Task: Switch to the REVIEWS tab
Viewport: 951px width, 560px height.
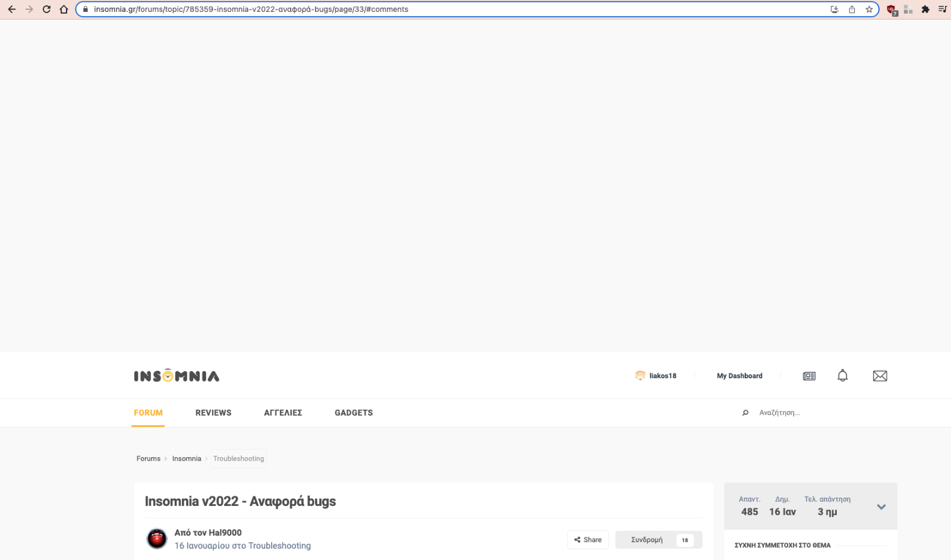Action: [x=213, y=413]
